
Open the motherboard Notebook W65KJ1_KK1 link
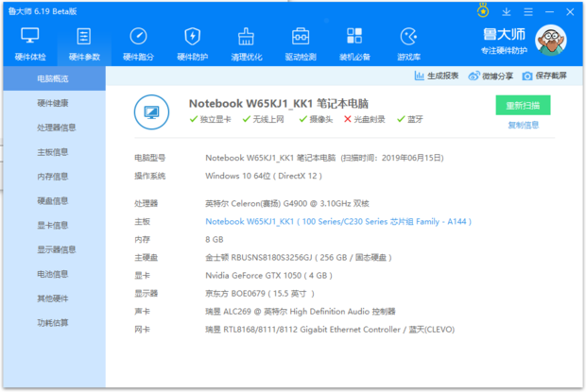point(338,221)
